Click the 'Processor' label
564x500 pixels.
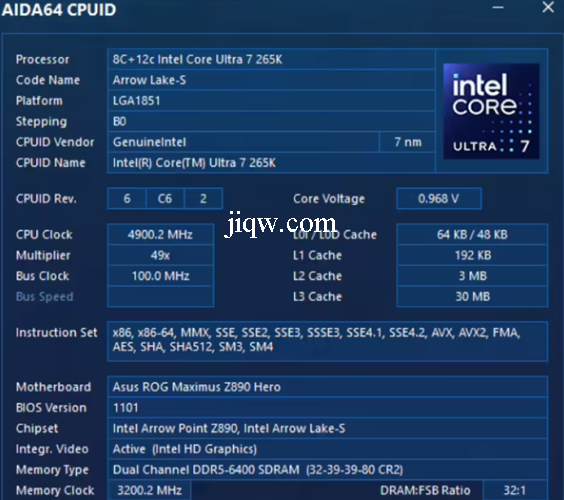pyautogui.click(x=42, y=59)
